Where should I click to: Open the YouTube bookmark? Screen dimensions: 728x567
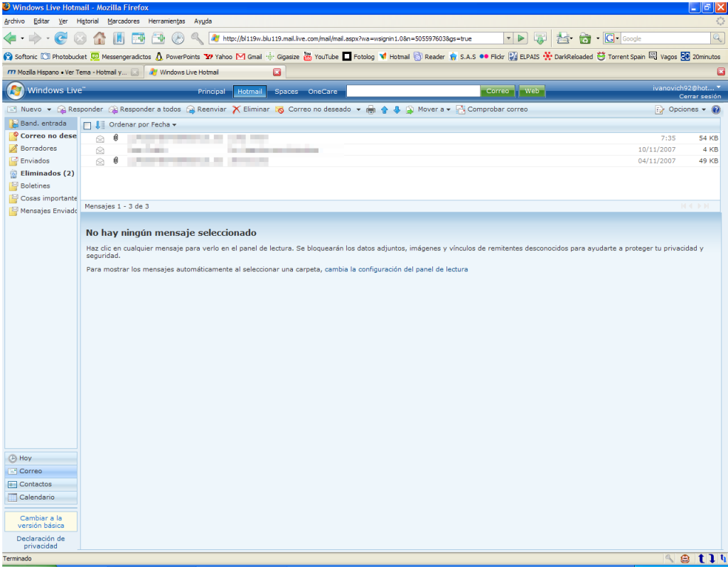pyautogui.click(x=321, y=57)
